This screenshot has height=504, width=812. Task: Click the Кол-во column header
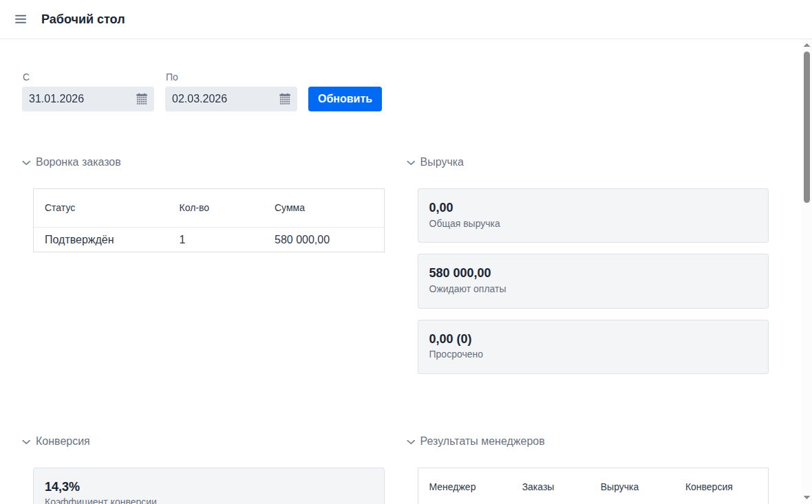coord(194,208)
